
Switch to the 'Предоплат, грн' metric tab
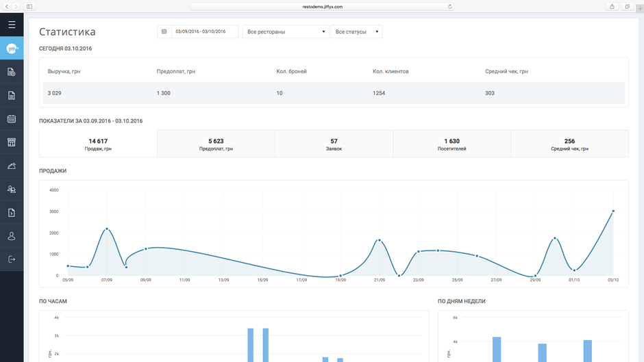click(216, 144)
